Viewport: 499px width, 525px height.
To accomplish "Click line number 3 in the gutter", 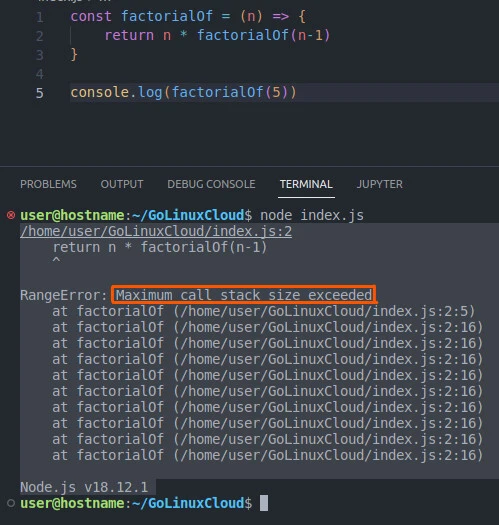I will coord(40,55).
